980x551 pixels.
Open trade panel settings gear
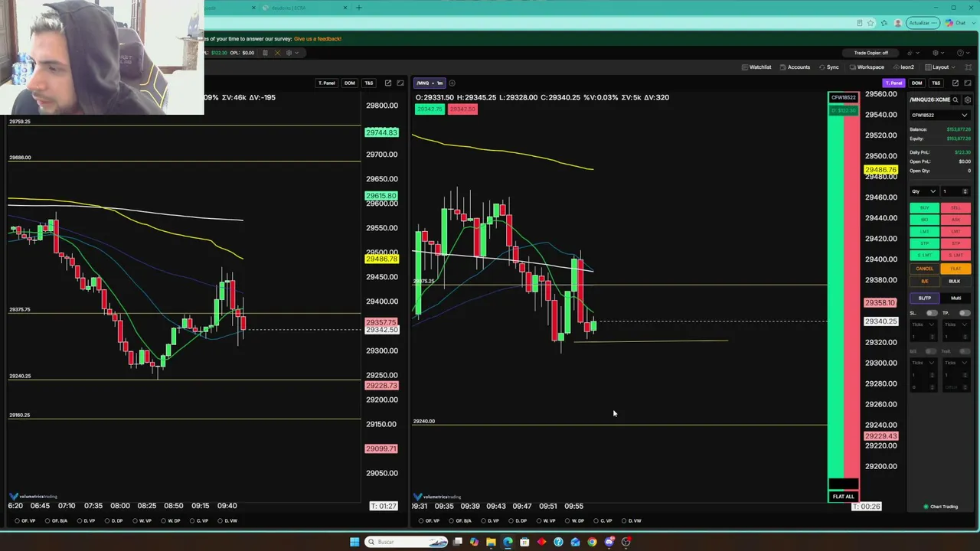point(968,99)
